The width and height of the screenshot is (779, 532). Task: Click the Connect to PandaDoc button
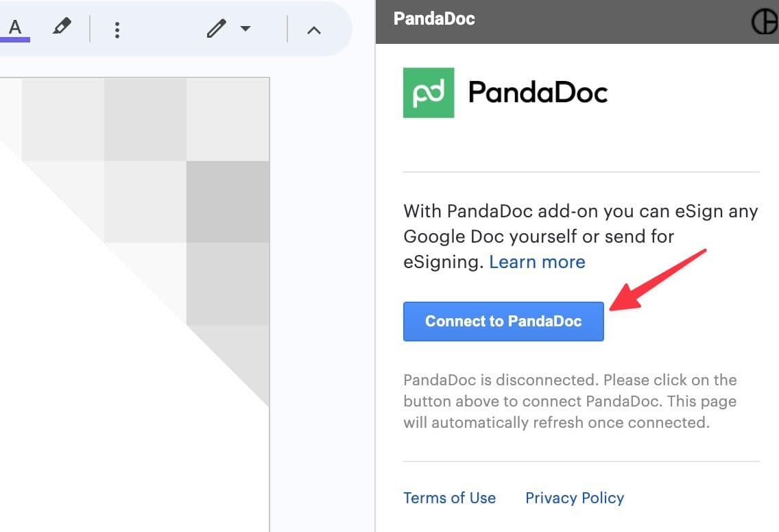point(503,321)
